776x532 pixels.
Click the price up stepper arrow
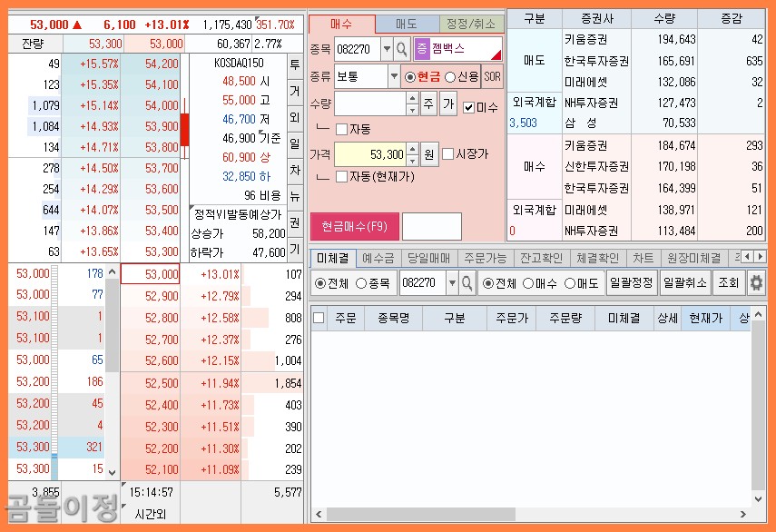coord(412,148)
